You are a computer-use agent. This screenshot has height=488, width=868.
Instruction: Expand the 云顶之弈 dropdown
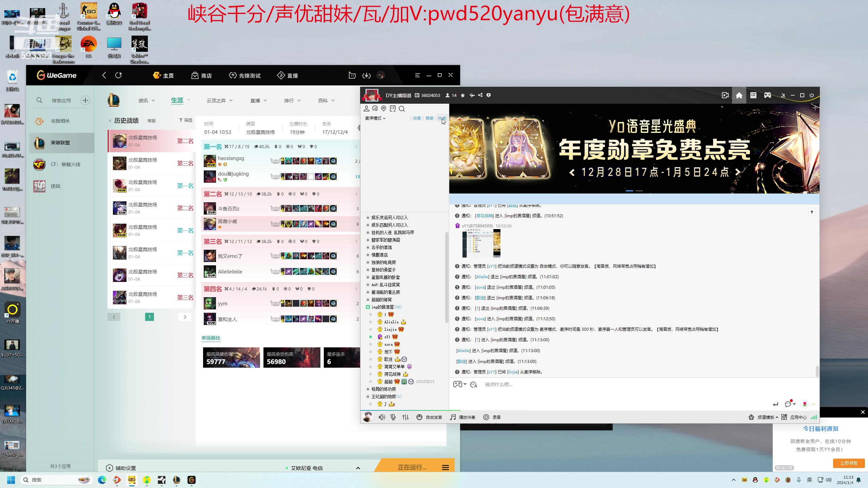coord(220,101)
